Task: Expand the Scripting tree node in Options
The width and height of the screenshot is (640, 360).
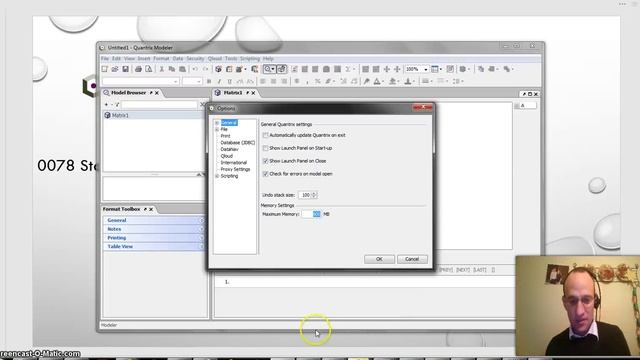Action: (217, 176)
